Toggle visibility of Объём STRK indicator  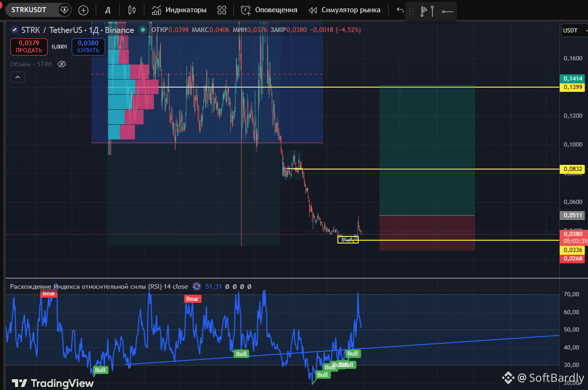coord(61,64)
